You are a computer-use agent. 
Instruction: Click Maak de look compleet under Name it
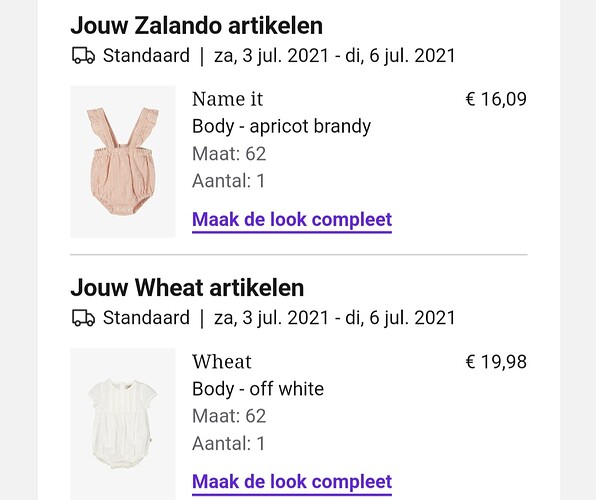point(292,221)
